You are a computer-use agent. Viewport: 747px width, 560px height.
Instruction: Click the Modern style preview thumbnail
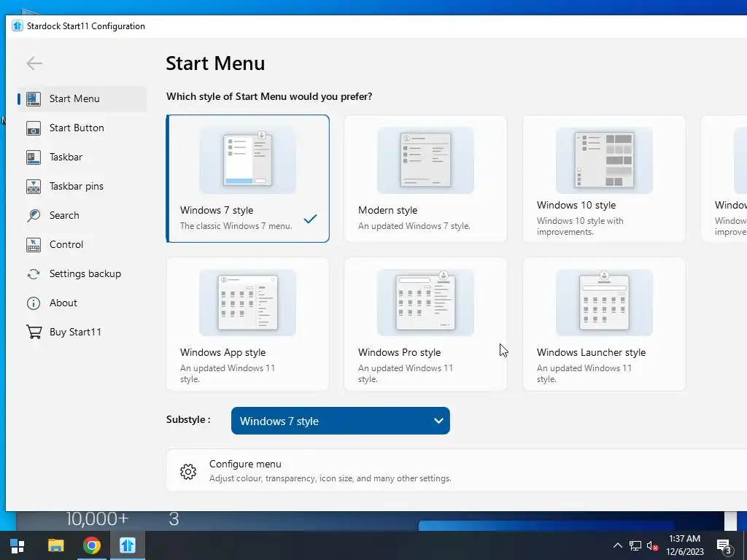click(425, 160)
